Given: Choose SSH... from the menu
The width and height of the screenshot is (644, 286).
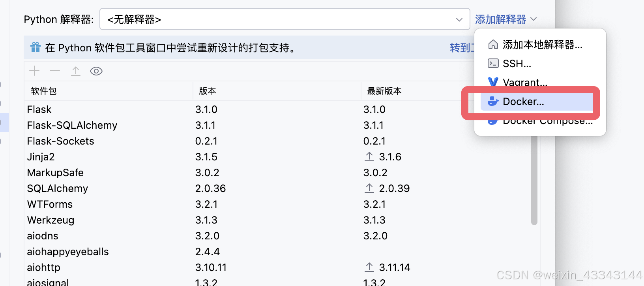Looking at the screenshot, I should (x=540, y=64).
